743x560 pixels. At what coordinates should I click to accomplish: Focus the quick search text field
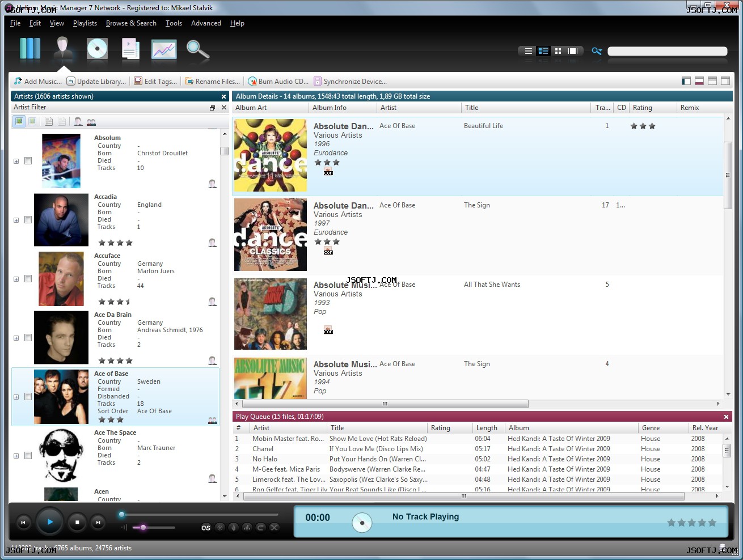click(x=668, y=51)
